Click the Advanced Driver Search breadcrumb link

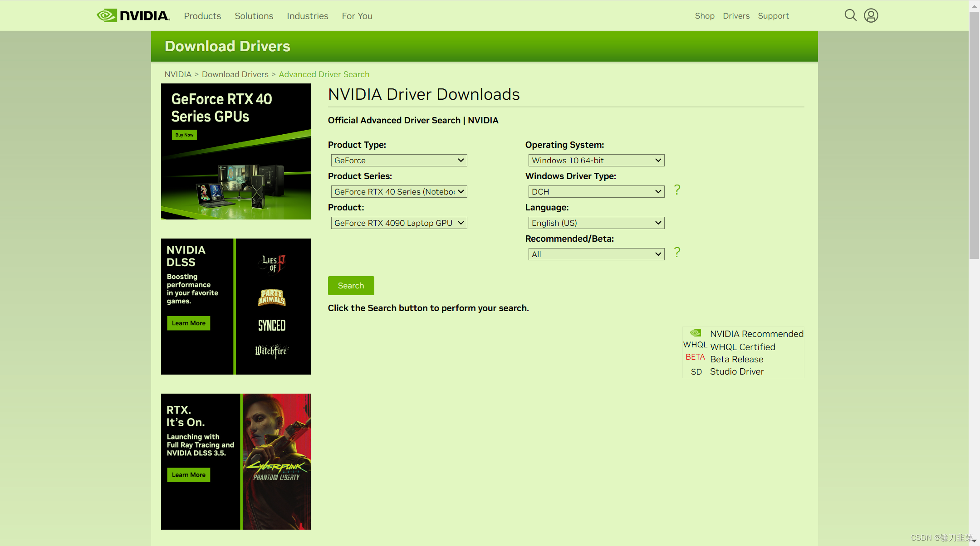click(x=323, y=74)
